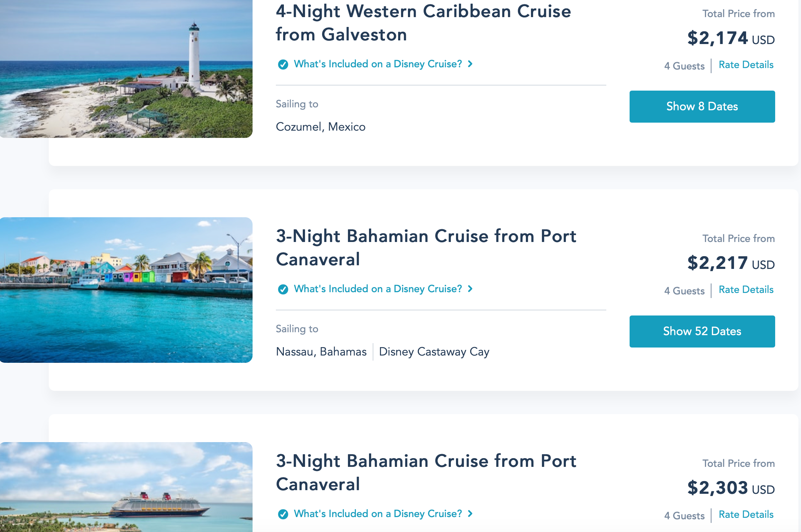The width and height of the screenshot is (801, 532).
Task: Click checkmark icon in Galveston cruise card
Action: [x=283, y=64]
